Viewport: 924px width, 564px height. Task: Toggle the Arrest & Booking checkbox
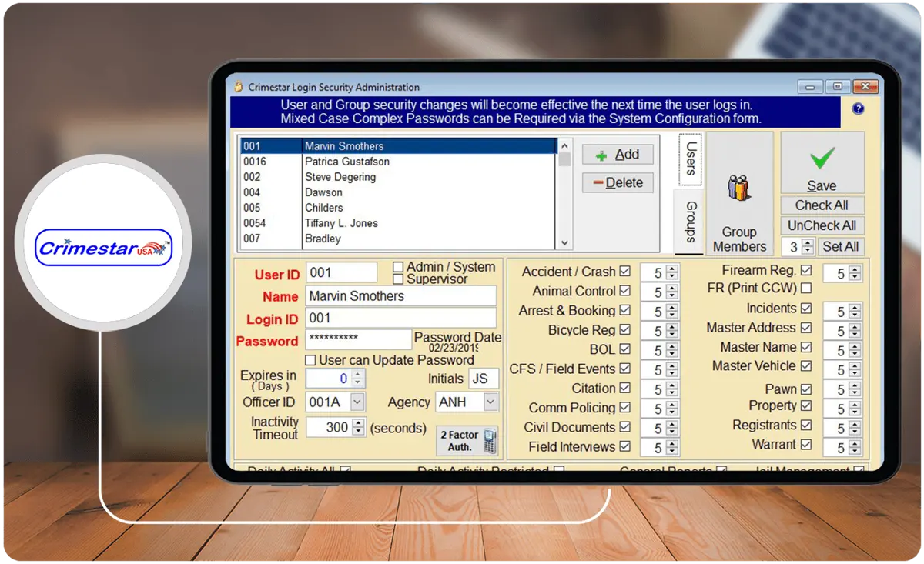624,310
